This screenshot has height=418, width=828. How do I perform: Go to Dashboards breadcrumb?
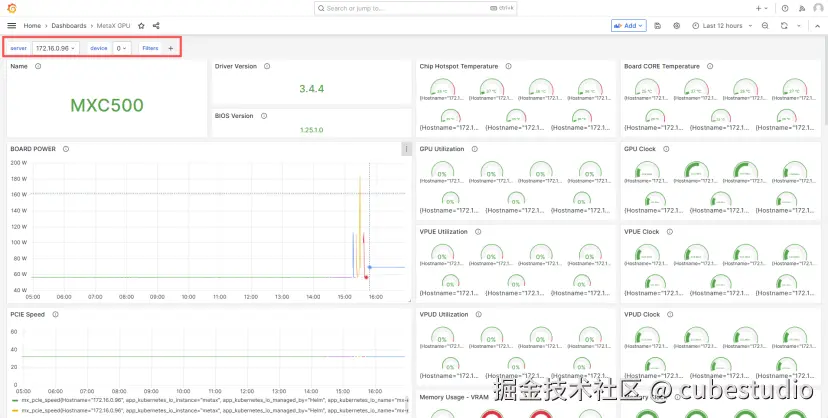(x=69, y=25)
